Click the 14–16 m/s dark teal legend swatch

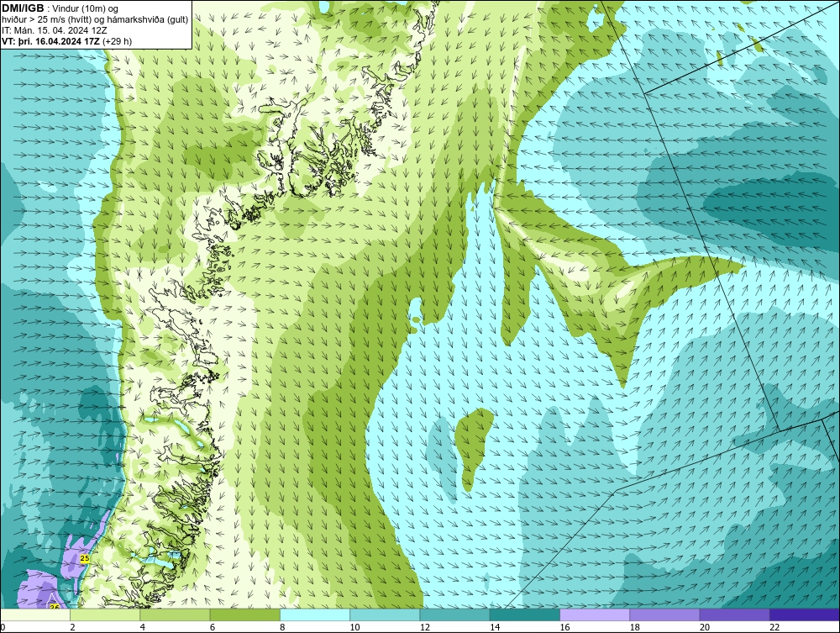point(525,615)
